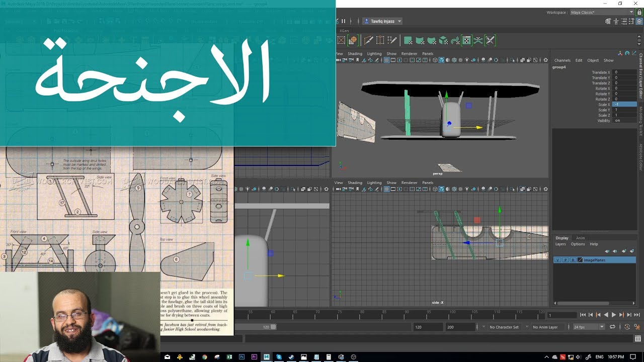Screen dimensions: 644x362
Task: Click create new layer from selected icon
Action: pyautogui.click(x=632, y=251)
